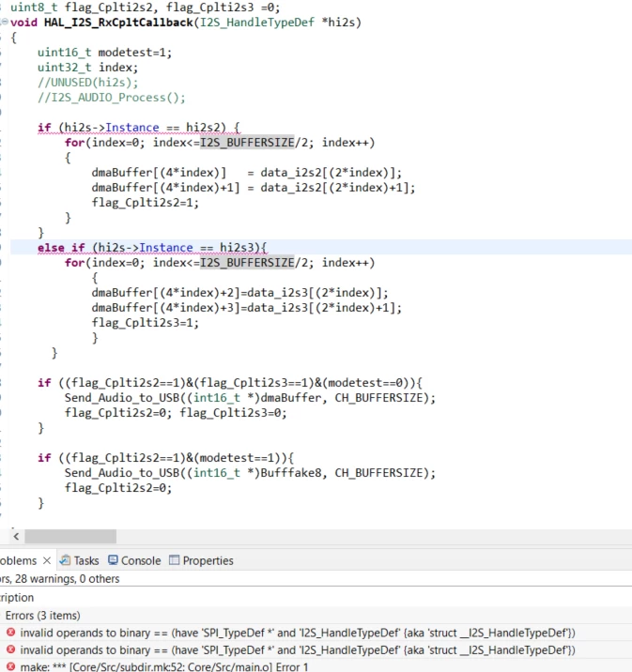Click the '//I2S_AUDIO_Process();' comment
Viewport: 632px width, 672px height.
click(x=112, y=98)
